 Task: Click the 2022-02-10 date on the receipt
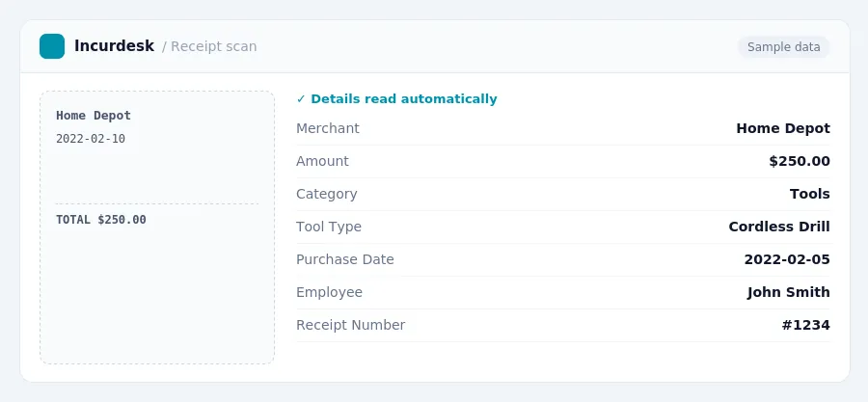tap(91, 139)
